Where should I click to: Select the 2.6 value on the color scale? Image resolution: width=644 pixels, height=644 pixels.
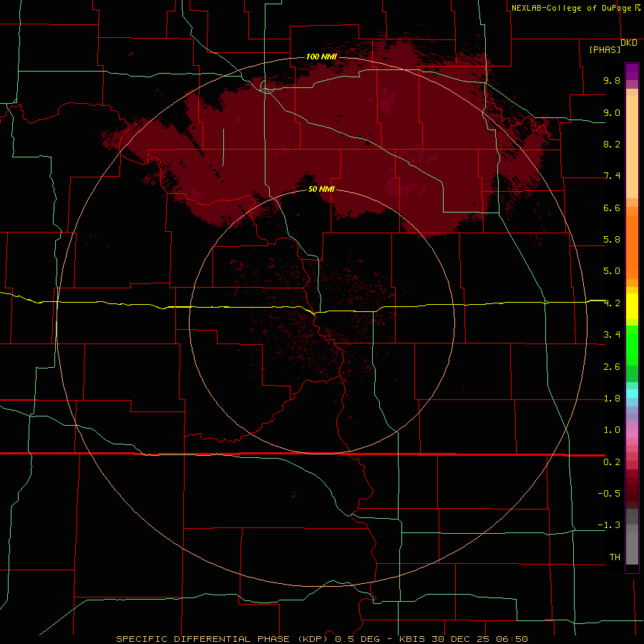point(612,367)
